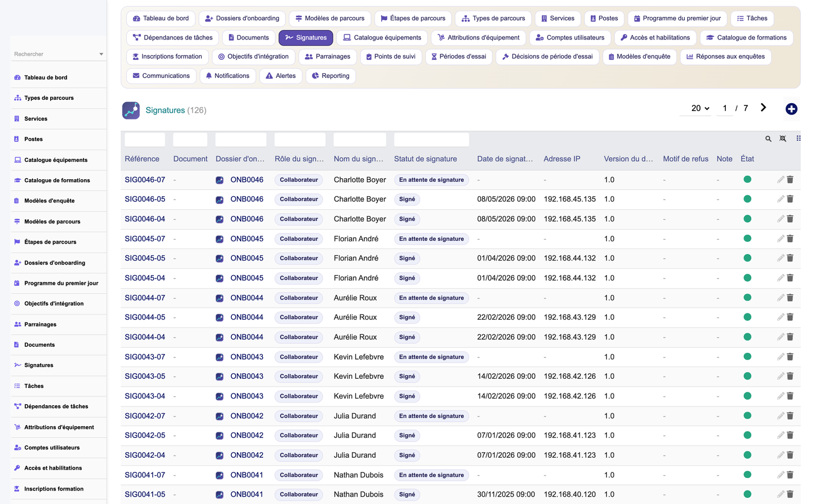Image resolution: width=815 pixels, height=504 pixels.
Task: Open the Comptes utilisateurs tab in top navigation
Action: (x=570, y=38)
